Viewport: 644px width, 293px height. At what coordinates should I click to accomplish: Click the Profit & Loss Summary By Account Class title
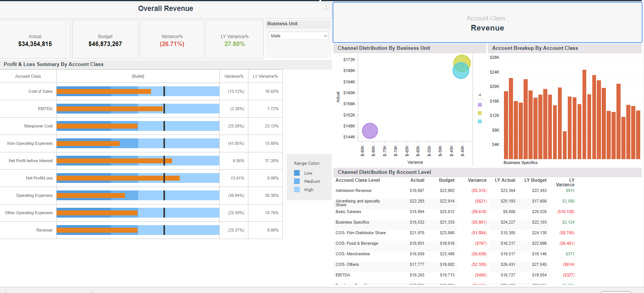[x=54, y=64]
